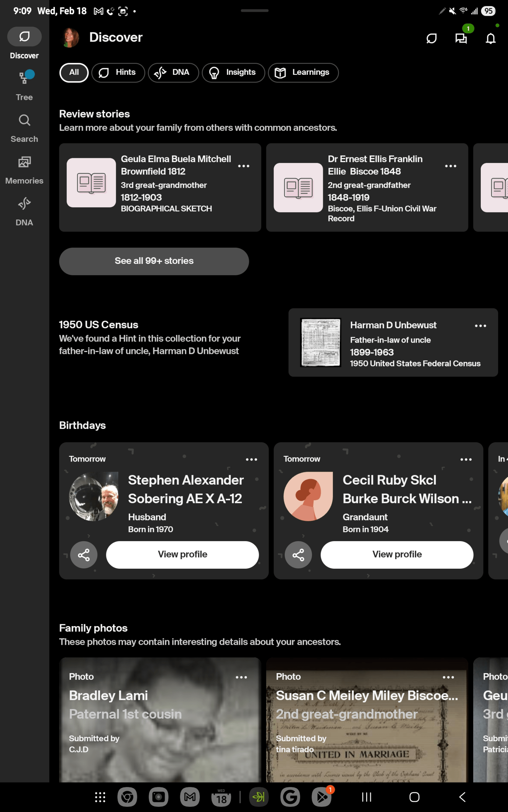View profile for Stephen Alexander Sobering
This screenshot has width=508, height=812.
pos(182,555)
